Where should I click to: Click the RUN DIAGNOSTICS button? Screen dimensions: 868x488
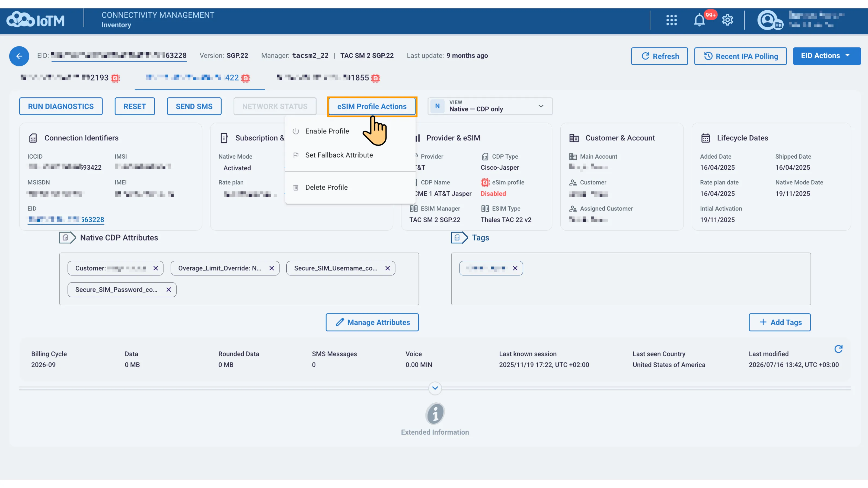61,107
